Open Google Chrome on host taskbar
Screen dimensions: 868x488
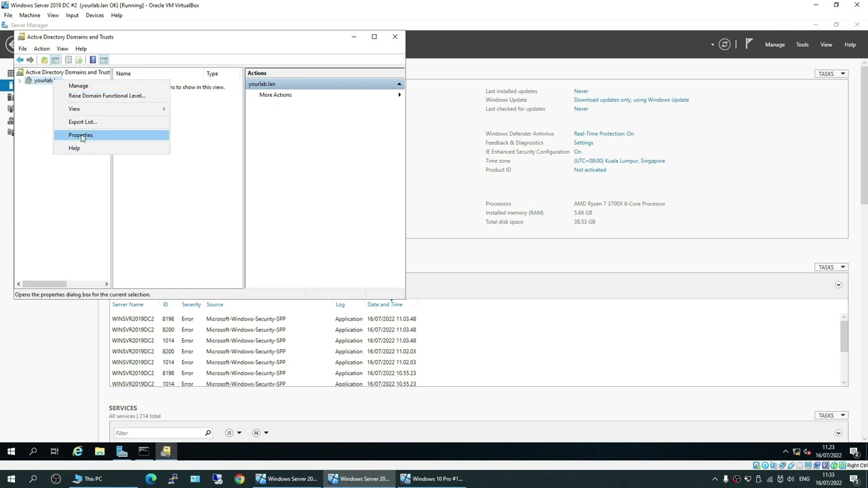239,479
